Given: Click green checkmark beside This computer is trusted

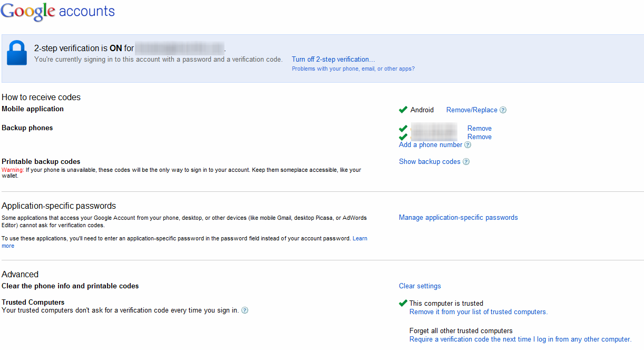Looking at the screenshot, I should click(x=403, y=303).
